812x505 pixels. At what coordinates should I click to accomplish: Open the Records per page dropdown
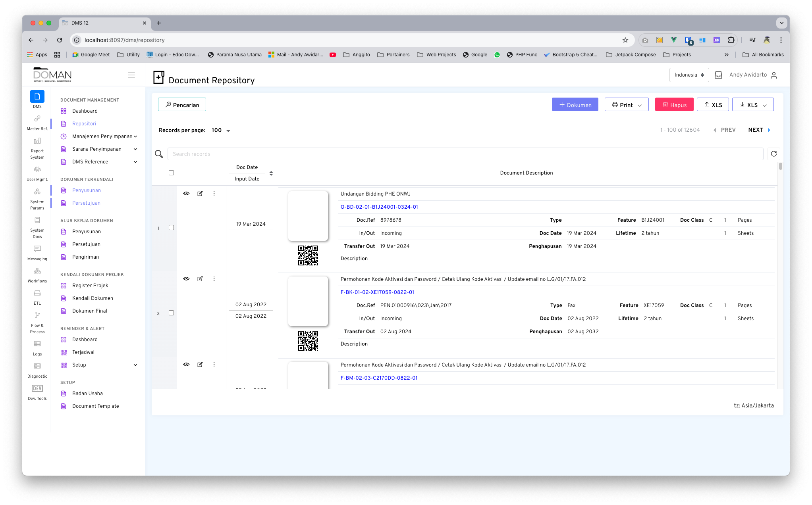tap(220, 130)
